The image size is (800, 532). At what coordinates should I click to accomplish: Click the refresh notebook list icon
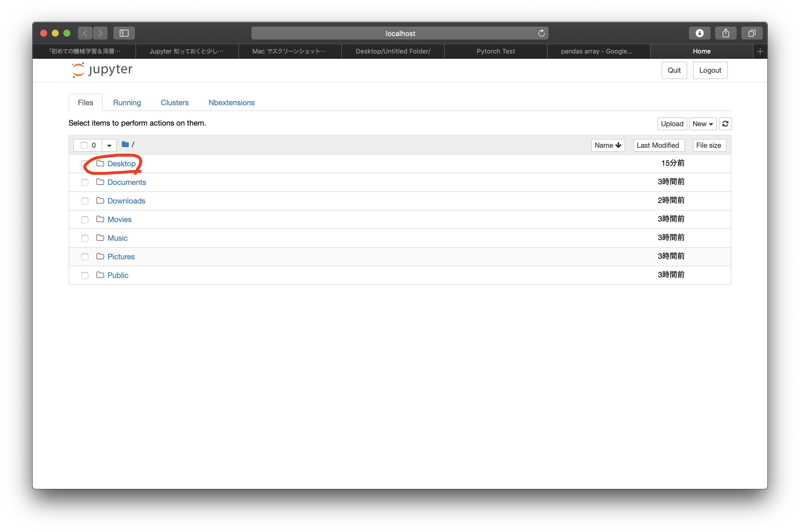tap(725, 124)
